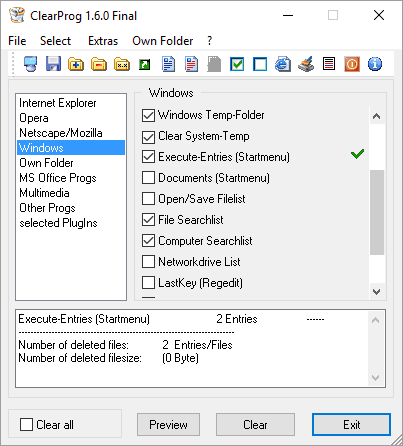403x446 pixels.
Task: Click the blue info circle icon
Action: pyautogui.click(x=375, y=64)
